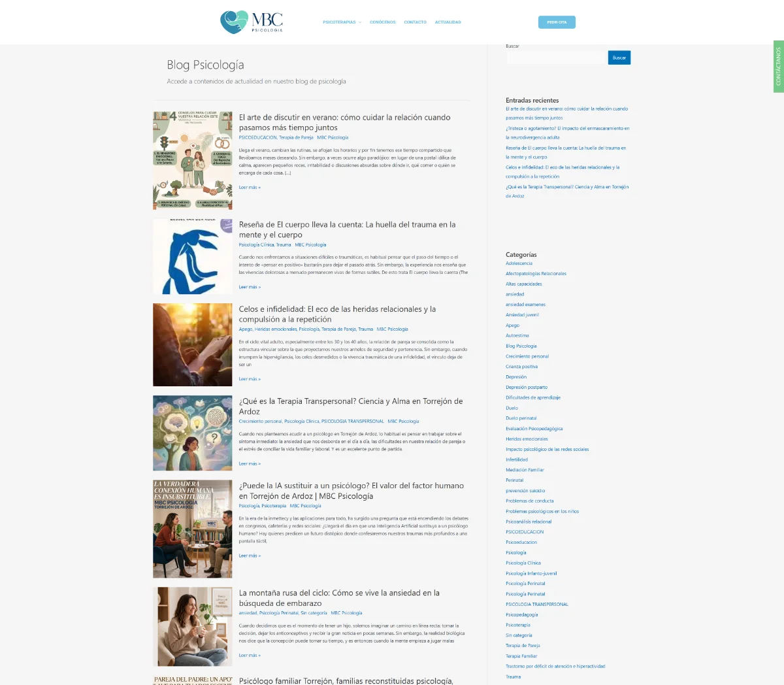Open thumbnail of Celos e infidelidad article
784x685 pixels.
pos(193,344)
